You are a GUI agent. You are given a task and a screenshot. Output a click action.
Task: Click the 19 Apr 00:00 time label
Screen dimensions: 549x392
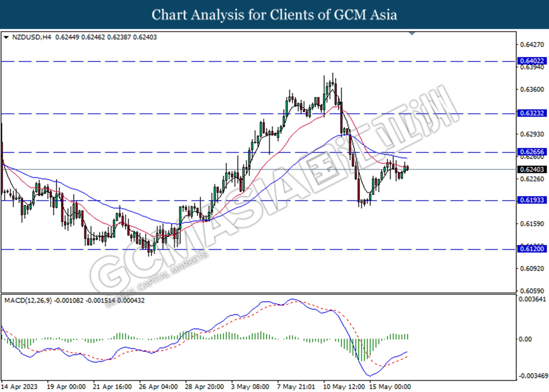(66, 387)
